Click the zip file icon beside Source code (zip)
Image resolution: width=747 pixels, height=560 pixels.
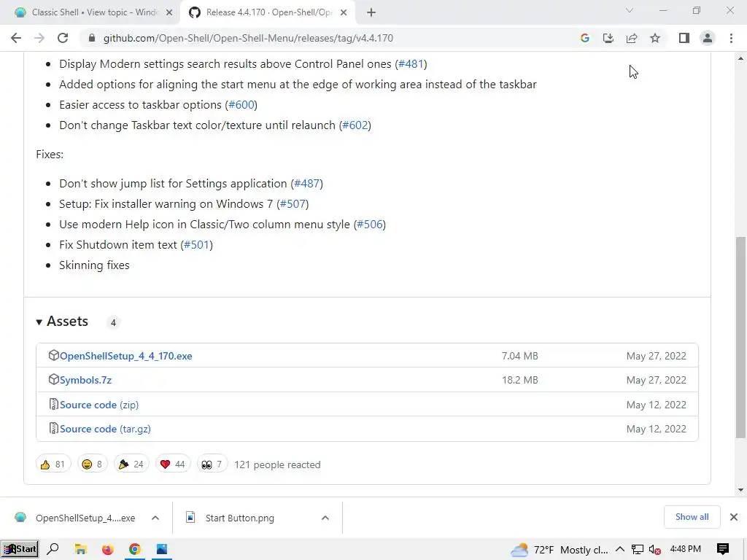coord(53,404)
